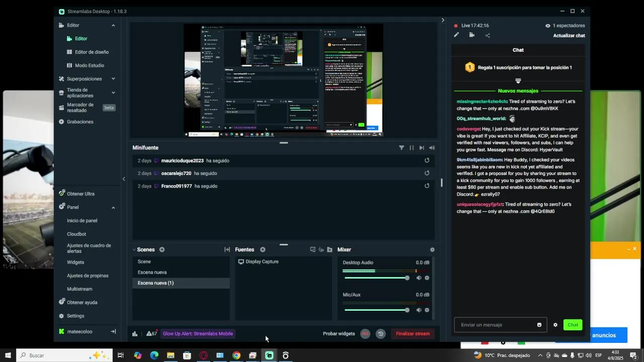
Task: Expand the Tienda de aplicaciones section
Action: (113, 93)
